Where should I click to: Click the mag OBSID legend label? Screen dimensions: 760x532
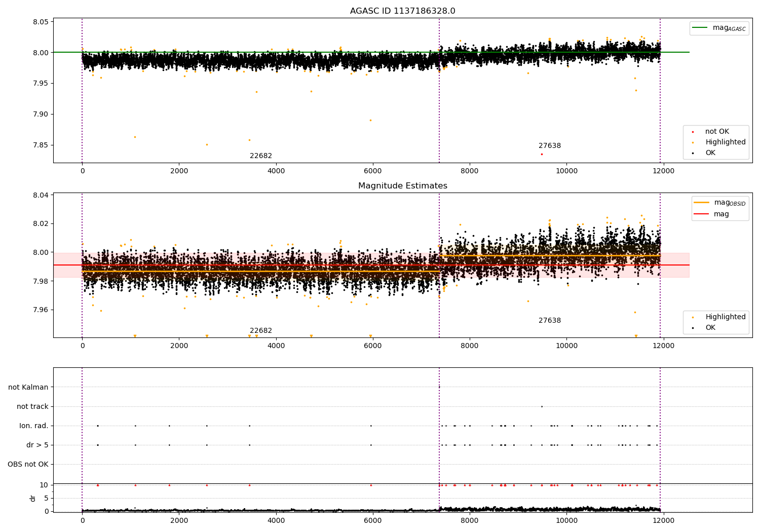pyautogui.click(x=730, y=203)
